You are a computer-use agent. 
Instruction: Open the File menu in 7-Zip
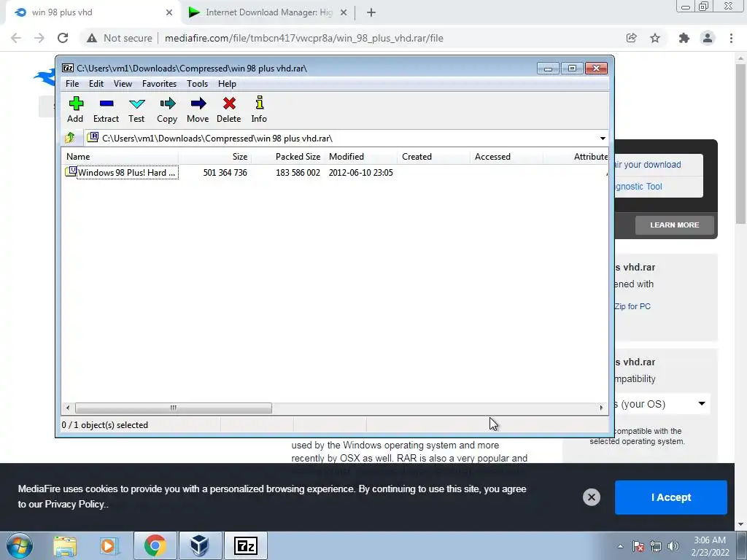(72, 84)
